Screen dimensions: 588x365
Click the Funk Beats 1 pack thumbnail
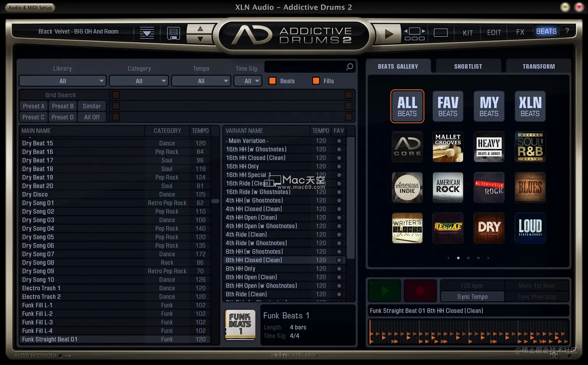point(240,325)
